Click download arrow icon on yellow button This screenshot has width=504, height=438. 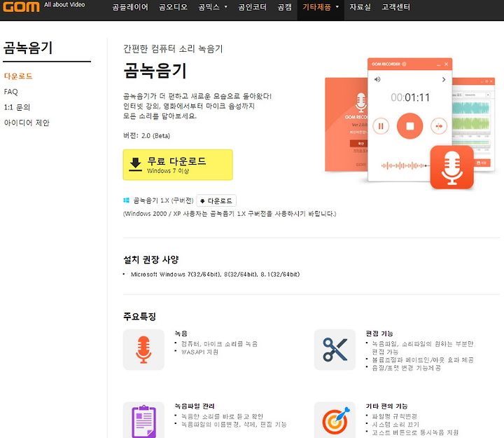pyautogui.click(x=135, y=165)
